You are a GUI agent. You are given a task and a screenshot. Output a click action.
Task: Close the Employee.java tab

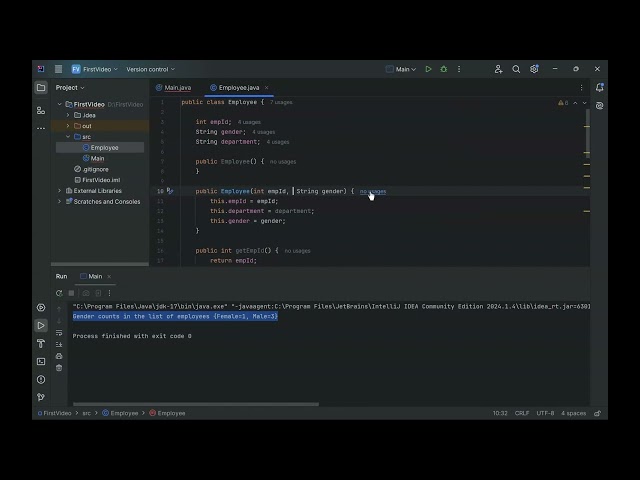(x=267, y=87)
